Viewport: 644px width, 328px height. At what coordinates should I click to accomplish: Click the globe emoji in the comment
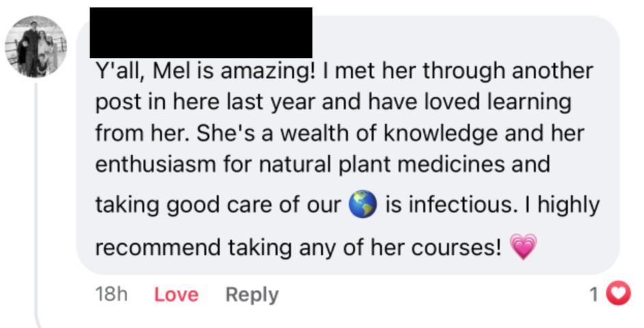tap(363, 204)
